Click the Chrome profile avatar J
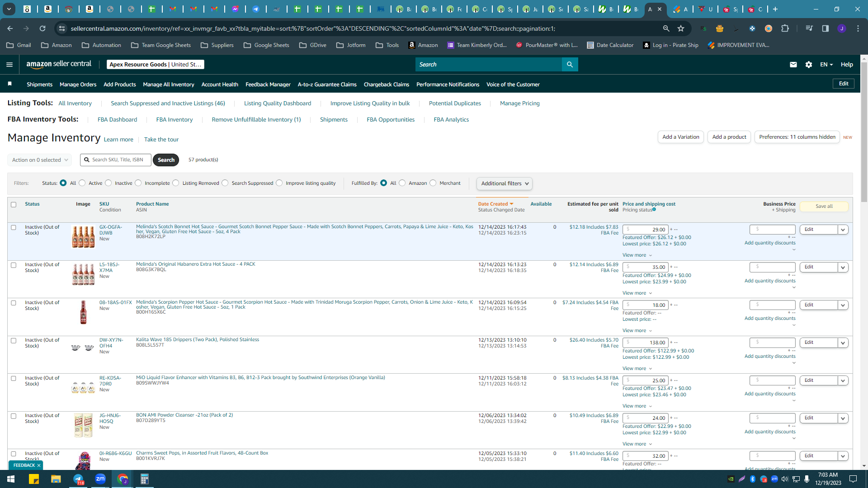The height and width of the screenshot is (488, 868). click(842, 28)
